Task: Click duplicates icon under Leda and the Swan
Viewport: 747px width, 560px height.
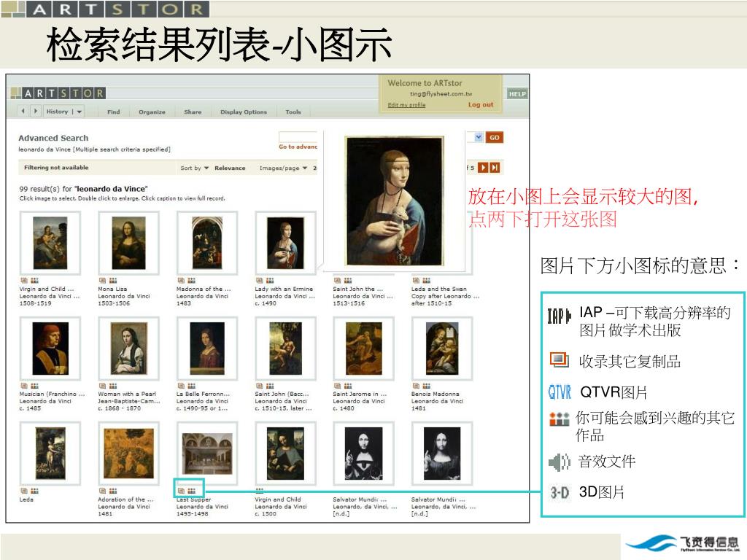Action: [416, 281]
